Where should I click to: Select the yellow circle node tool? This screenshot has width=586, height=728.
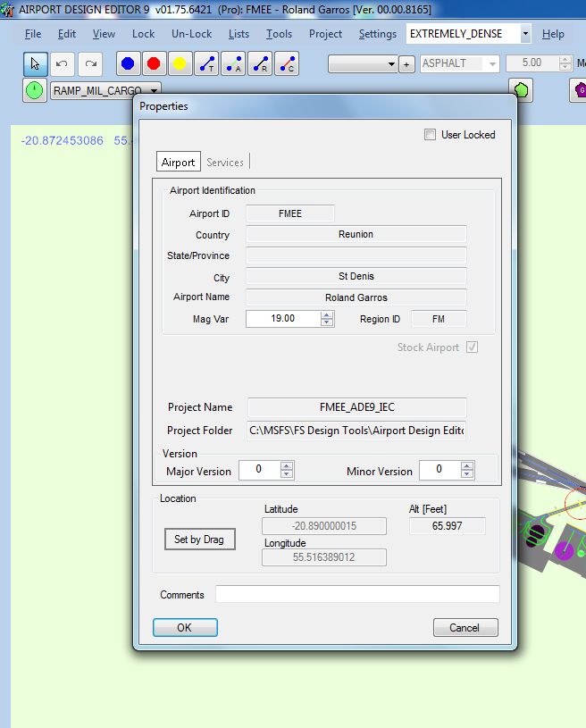click(180, 63)
